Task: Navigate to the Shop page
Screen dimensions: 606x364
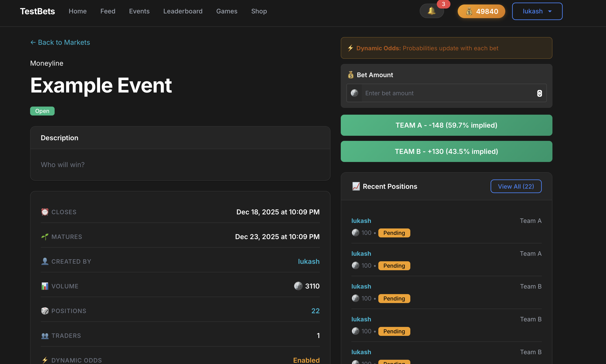Action: [x=259, y=11]
